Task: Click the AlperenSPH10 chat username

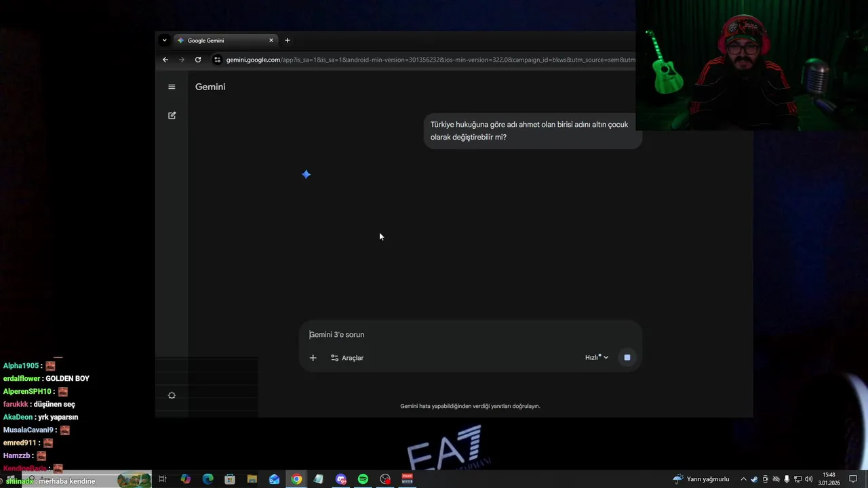Action: [27, 392]
